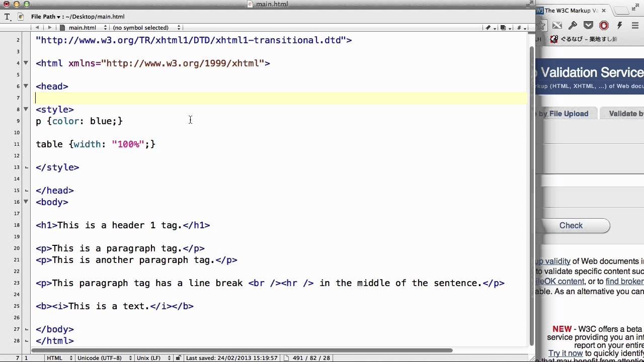This screenshot has width=644, height=362.
Task: Click the h1 'This is a header 1 tag.' line
Action: (x=123, y=225)
